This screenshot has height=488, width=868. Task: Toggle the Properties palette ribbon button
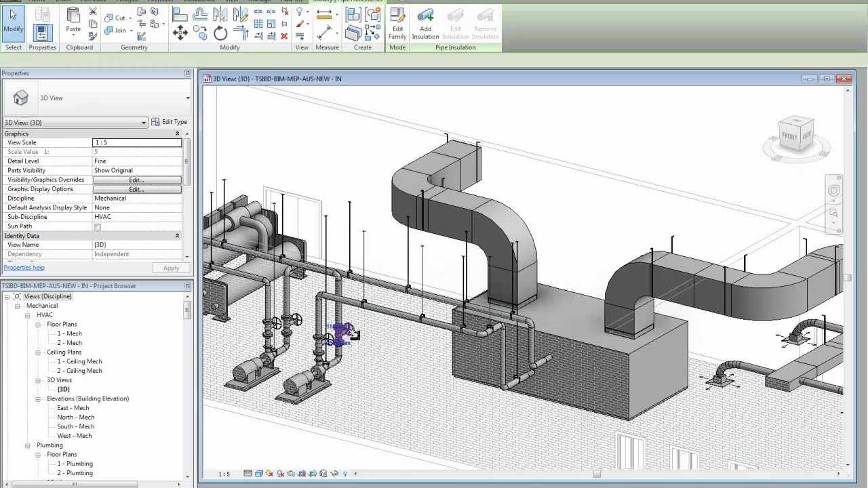pyautogui.click(x=43, y=32)
